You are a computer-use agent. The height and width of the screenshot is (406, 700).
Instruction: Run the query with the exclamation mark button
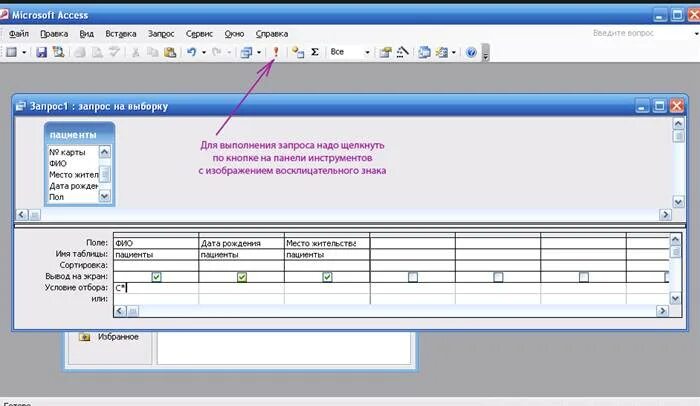pyautogui.click(x=276, y=52)
